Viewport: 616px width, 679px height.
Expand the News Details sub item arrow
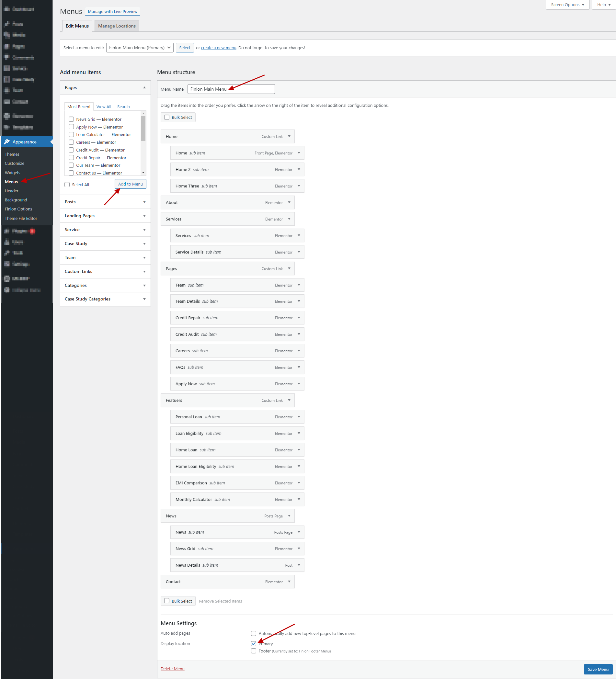tap(299, 565)
